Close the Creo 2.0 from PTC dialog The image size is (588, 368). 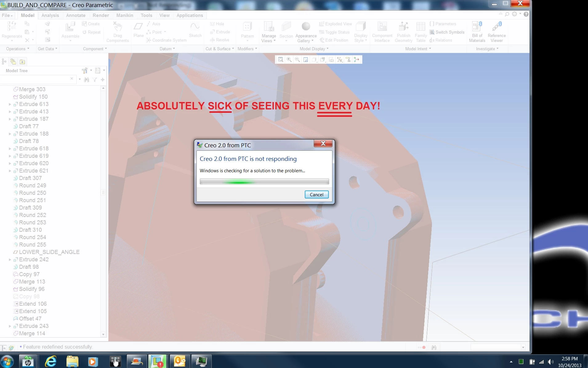[323, 143]
